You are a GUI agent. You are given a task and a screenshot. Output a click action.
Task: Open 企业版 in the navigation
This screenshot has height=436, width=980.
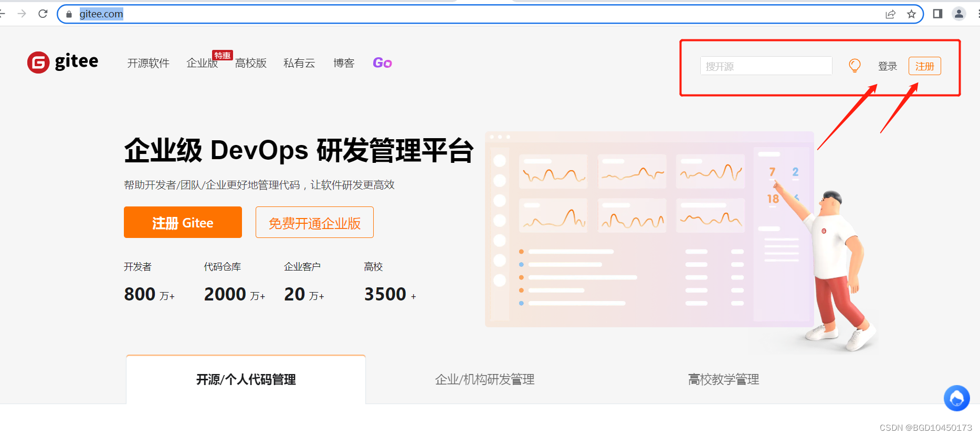click(202, 63)
